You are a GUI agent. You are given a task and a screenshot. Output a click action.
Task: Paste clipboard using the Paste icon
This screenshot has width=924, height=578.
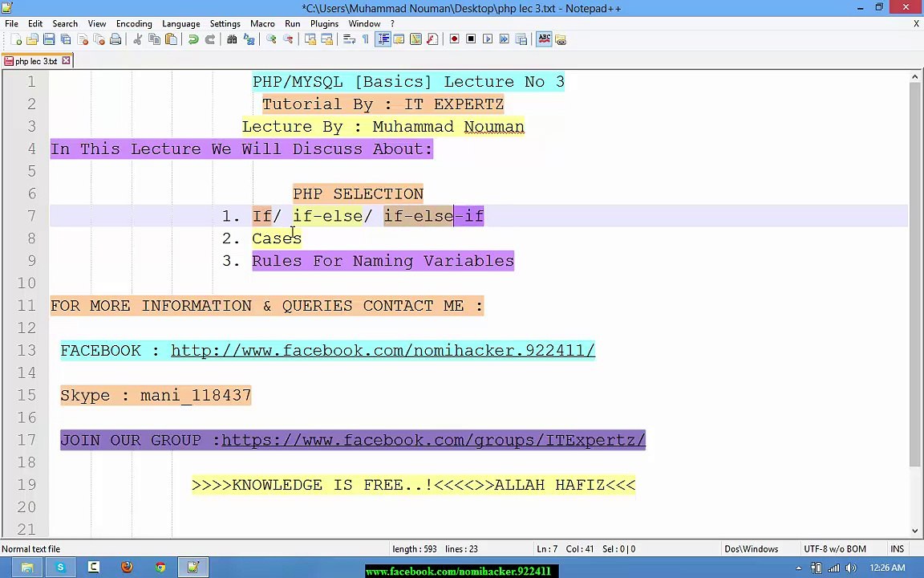(x=171, y=39)
